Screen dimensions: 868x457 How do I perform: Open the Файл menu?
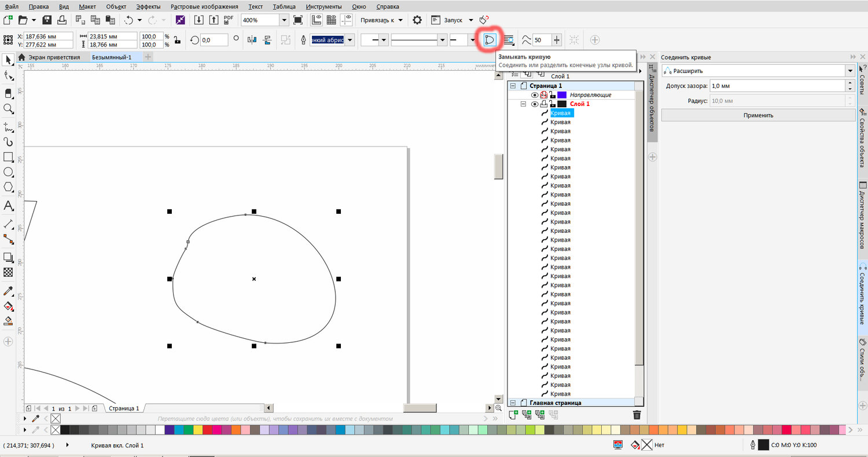[11, 7]
